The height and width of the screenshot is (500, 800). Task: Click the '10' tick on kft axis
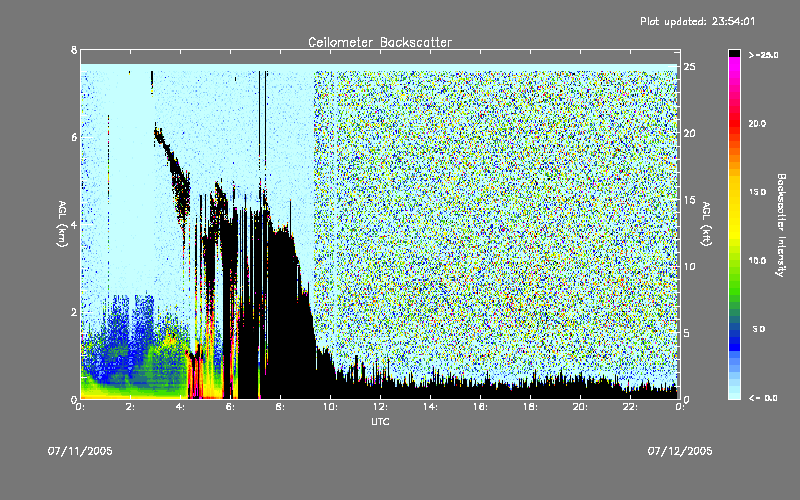pyautogui.click(x=690, y=266)
